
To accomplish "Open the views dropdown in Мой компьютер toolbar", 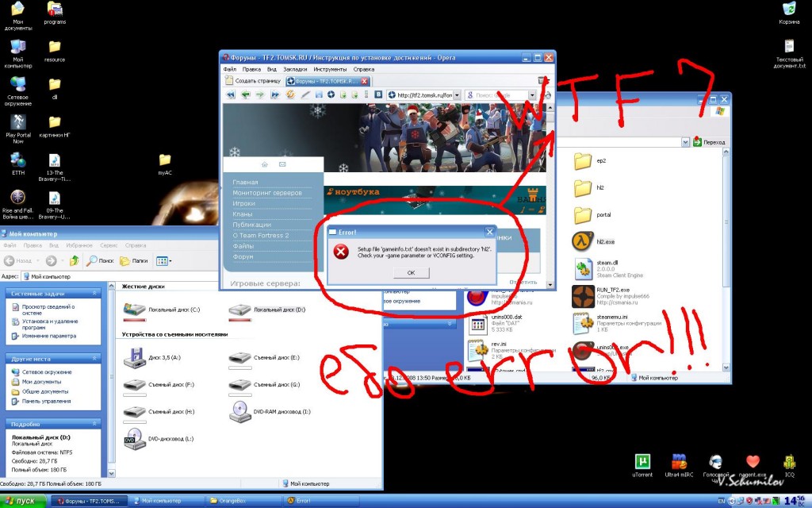I will tap(163, 260).
